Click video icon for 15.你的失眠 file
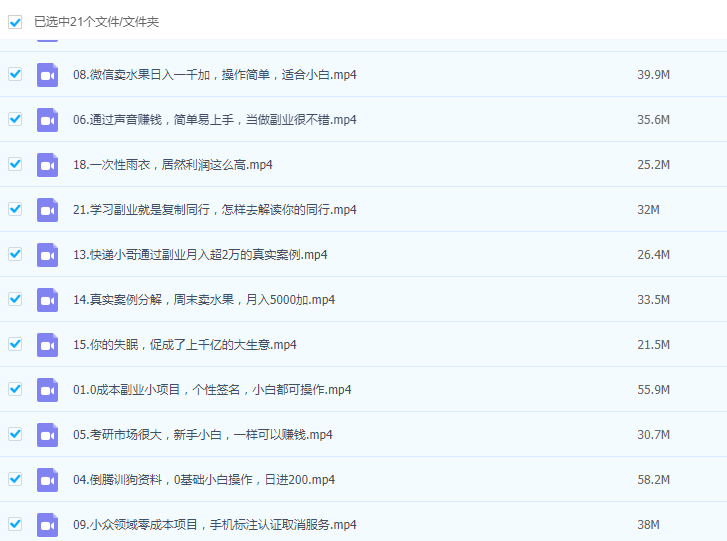727x541 pixels. click(x=47, y=345)
